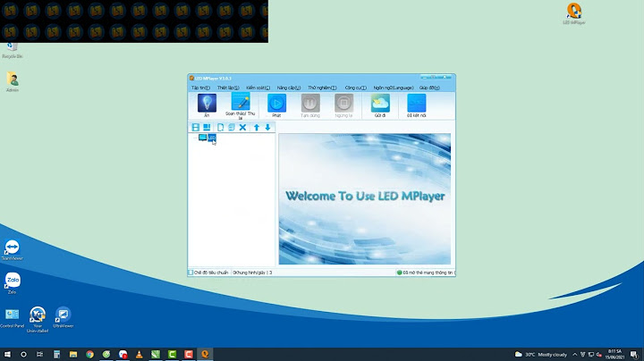This screenshot has height=361, width=644.
Task: Open the Control Panel desktop icon
Action: [12, 317]
